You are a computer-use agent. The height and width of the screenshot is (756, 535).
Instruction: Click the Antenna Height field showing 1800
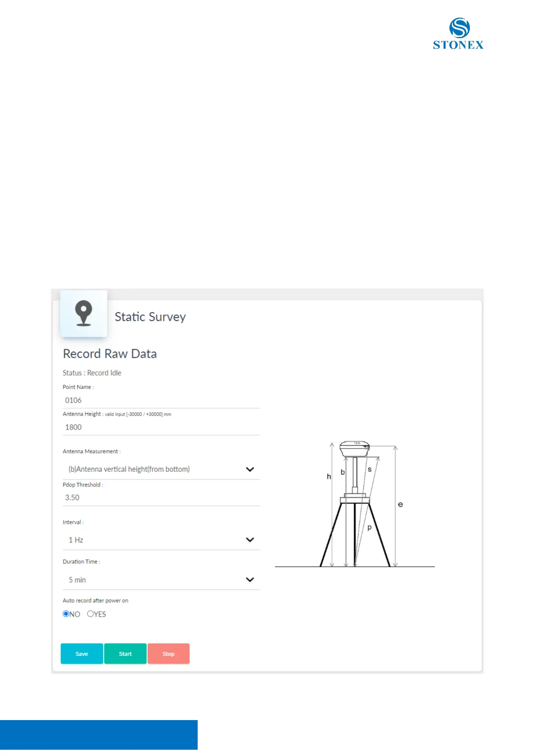(161, 427)
